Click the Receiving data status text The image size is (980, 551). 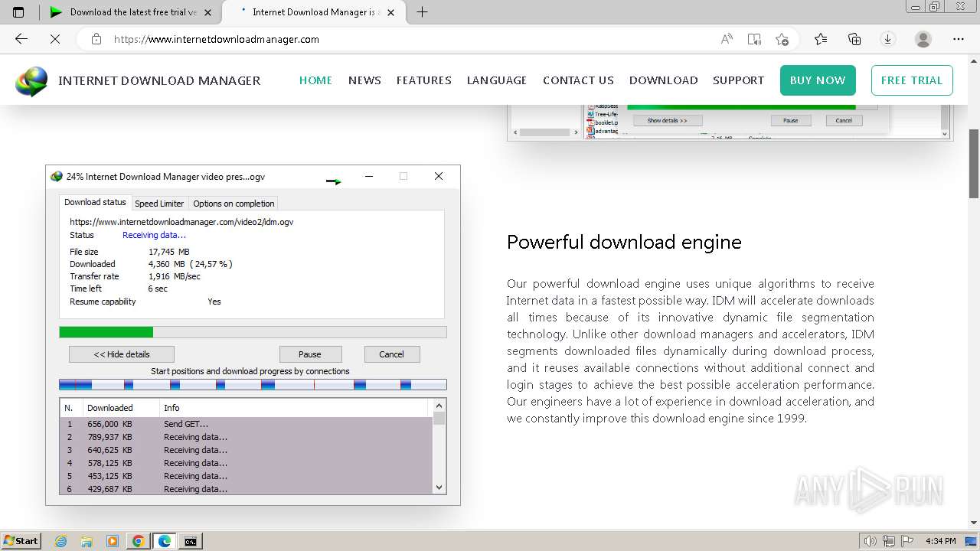[154, 235]
